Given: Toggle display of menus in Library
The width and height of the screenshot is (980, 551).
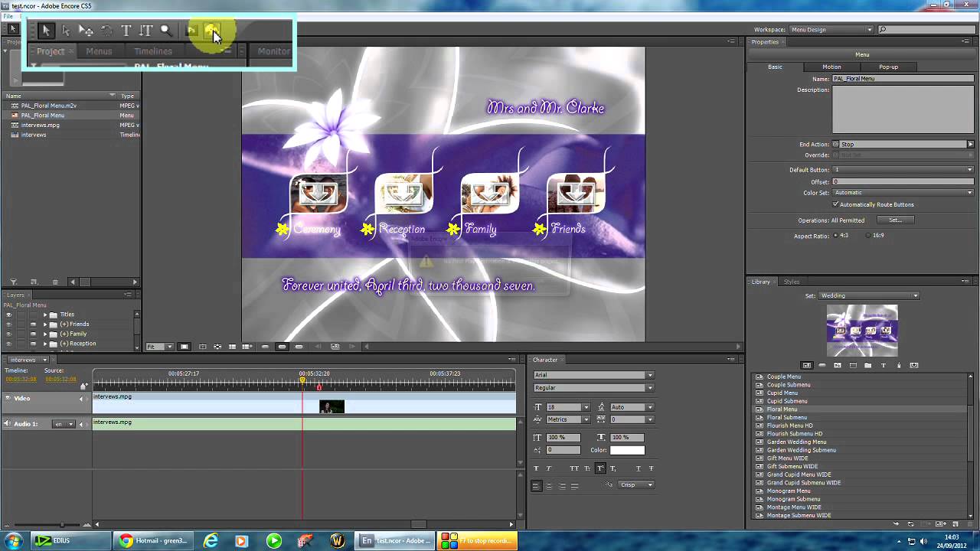Looking at the screenshot, I should (806, 365).
